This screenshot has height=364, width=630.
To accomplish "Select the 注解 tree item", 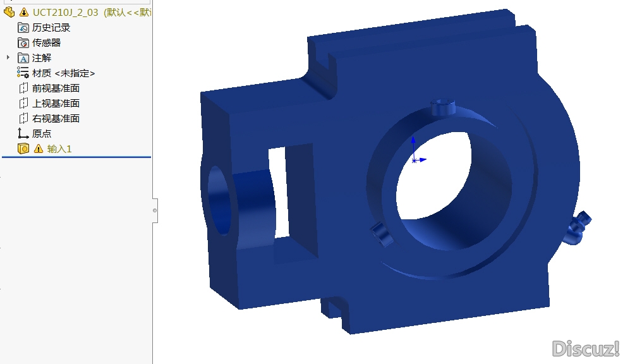I will click(x=41, y=58).
